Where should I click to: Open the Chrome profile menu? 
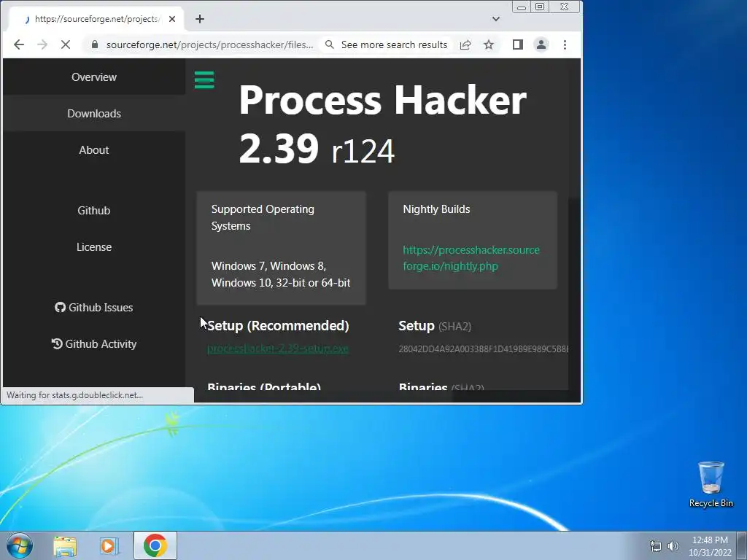(x=541, y=44)
